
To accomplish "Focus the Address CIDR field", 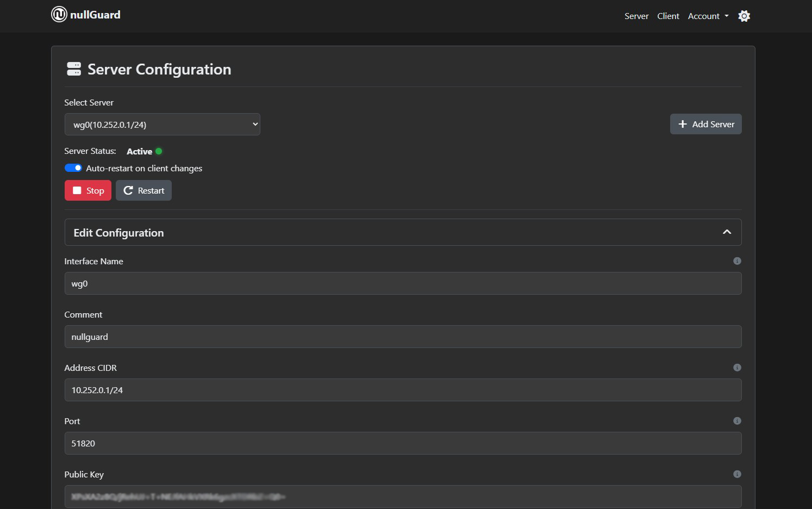I will [403, 390].
